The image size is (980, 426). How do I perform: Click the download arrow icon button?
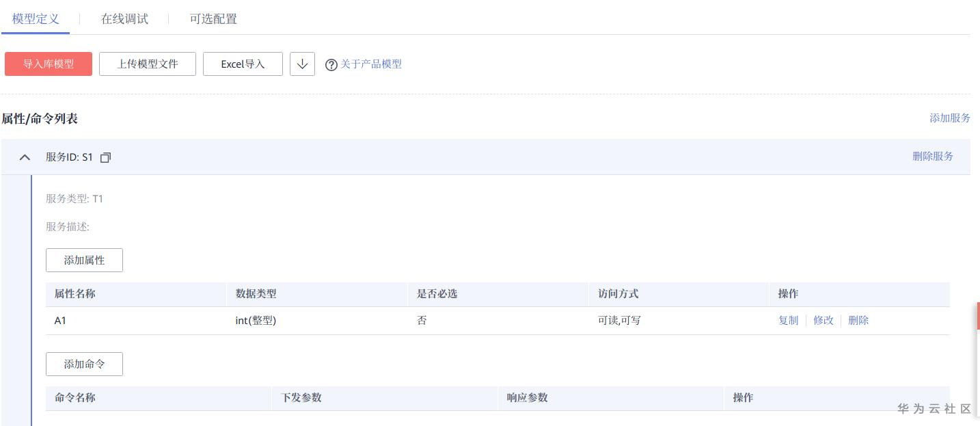302,64
